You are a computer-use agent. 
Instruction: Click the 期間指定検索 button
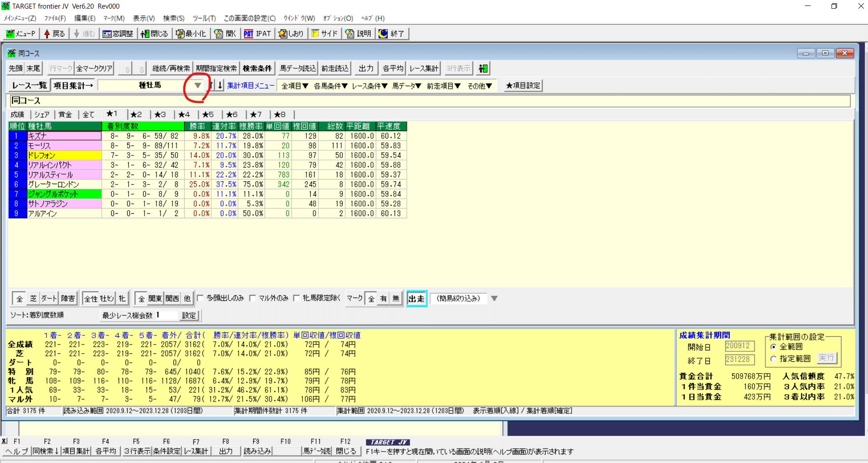pyautogui.click(x=216, y=68)
